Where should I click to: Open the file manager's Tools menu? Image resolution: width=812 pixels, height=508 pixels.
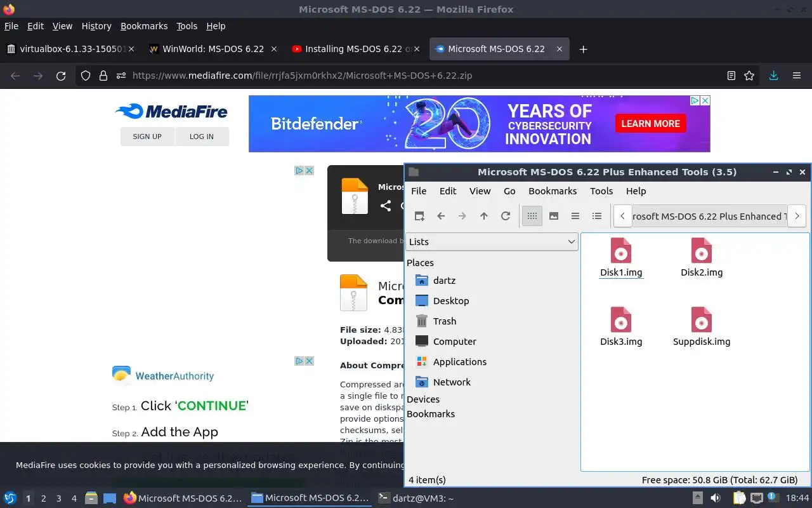(x=601, y=190)
